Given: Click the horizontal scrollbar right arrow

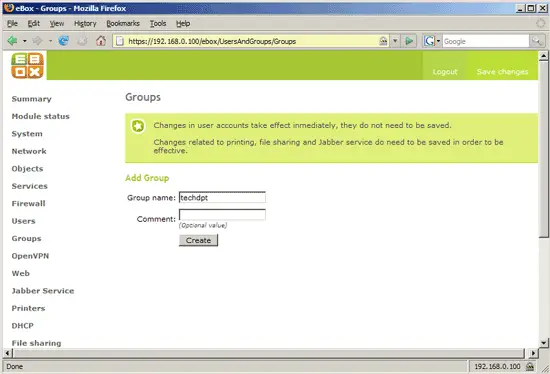Looking at the screenshot, I should click(x=533, y=353).
